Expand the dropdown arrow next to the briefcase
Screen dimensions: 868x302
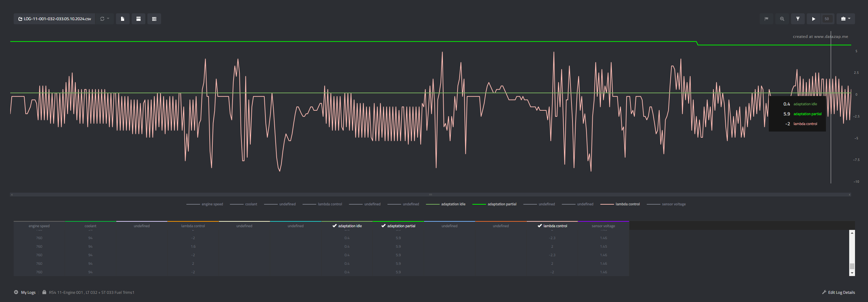849,19
